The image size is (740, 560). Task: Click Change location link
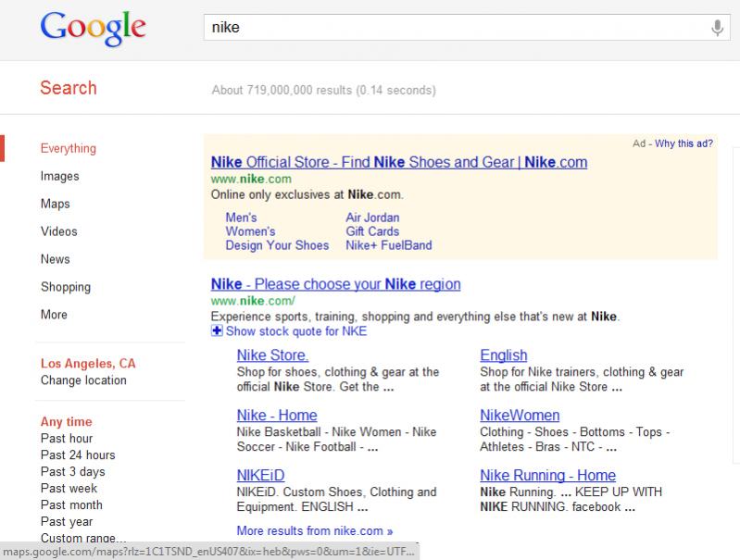(x=83, y=380)
